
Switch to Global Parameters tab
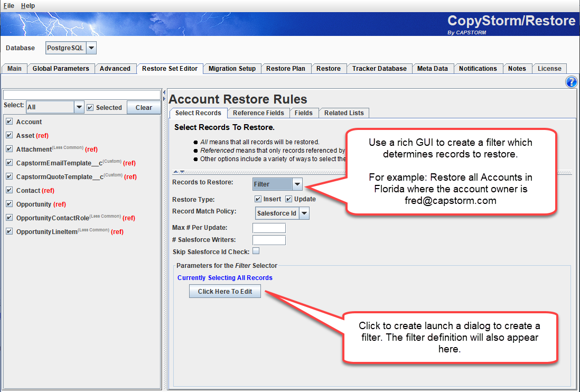(61, 69)
